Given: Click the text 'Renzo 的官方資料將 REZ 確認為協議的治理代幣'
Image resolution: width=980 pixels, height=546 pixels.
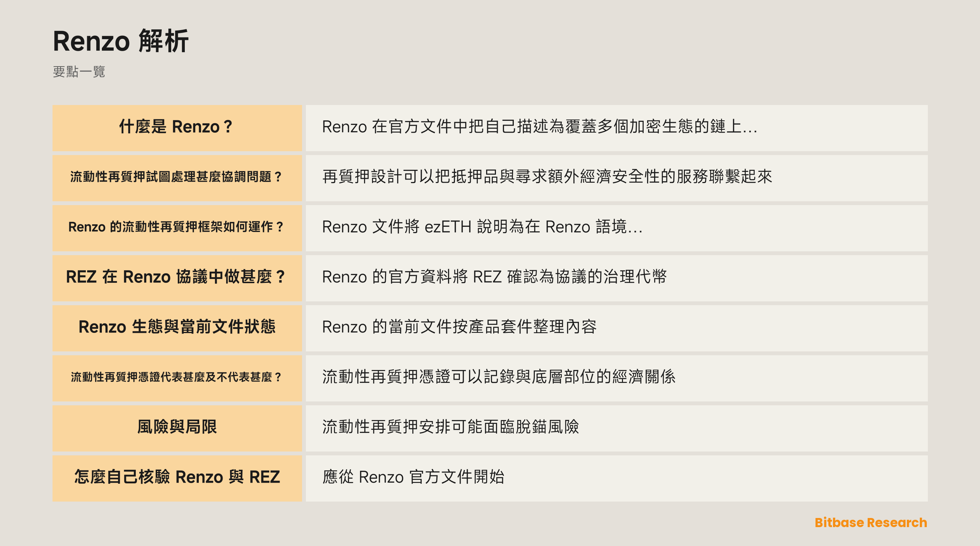Looking at the screenshot, I should pyautogui.click(x=494, y=276).
